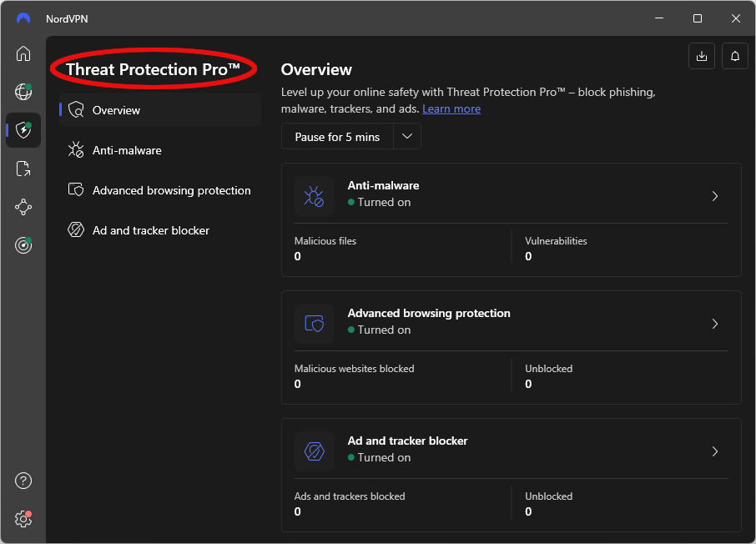Expand Advanced browsing protection card chevron

pyautogui.click(x=715, y=324)
